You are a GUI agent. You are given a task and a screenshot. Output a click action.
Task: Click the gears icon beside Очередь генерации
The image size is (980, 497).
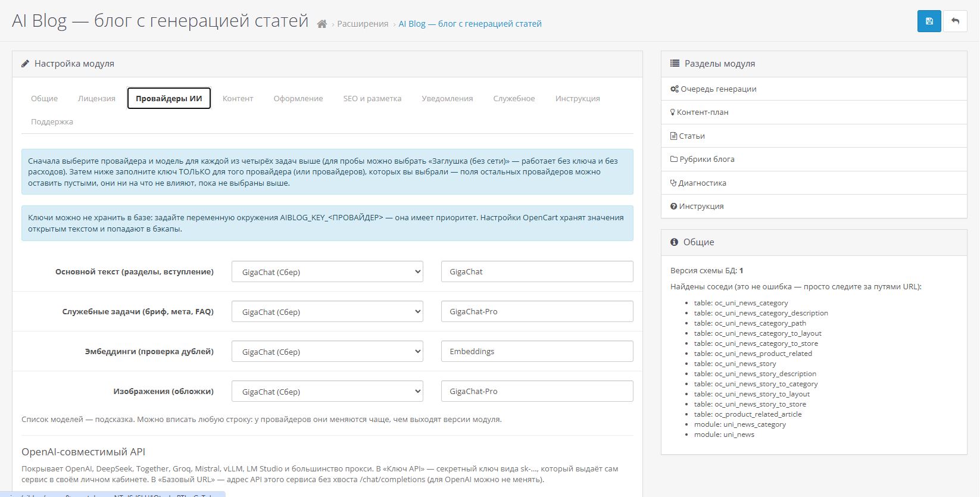[675, 89]
